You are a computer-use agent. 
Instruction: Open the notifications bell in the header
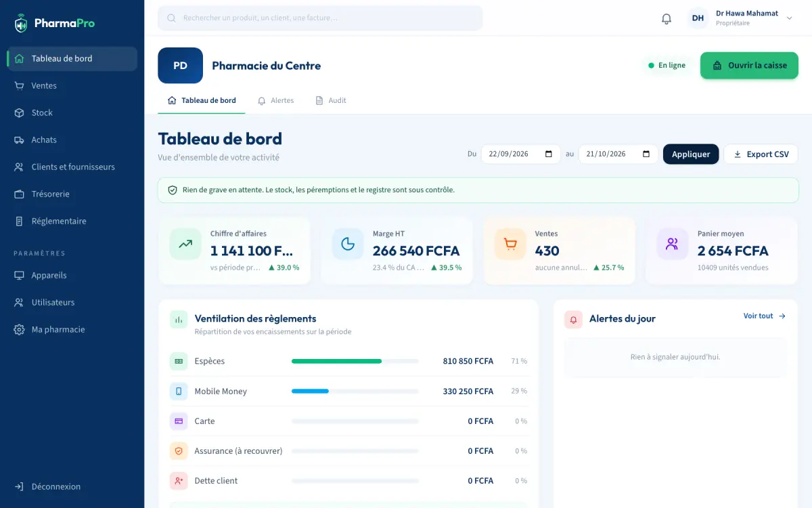point(667,18)
